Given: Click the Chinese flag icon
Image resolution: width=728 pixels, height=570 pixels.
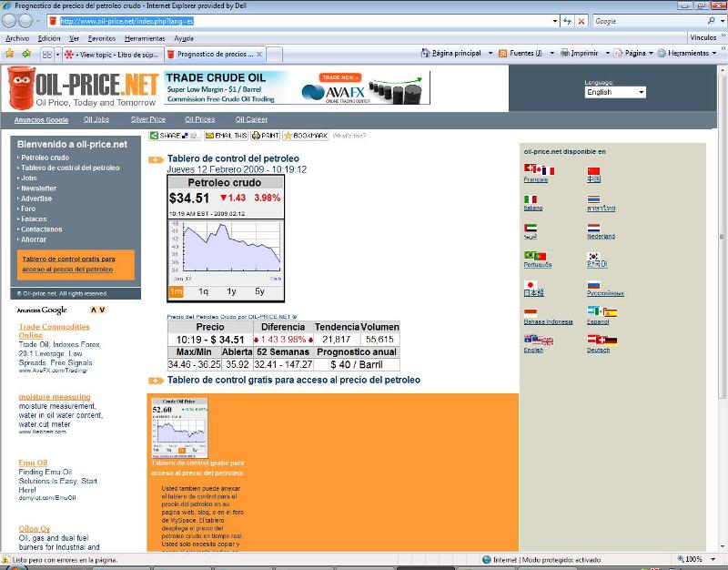Looking at the screenshot, I should pos(593,170).
